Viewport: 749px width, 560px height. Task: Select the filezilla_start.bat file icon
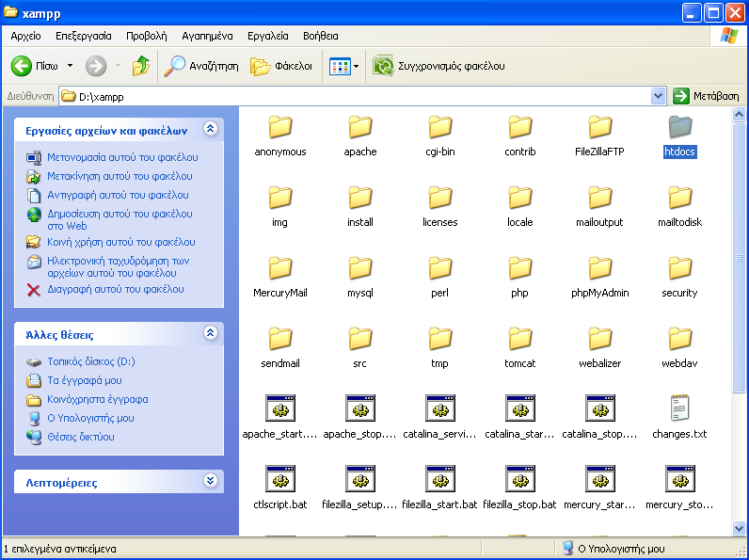[x=440, y=479]
